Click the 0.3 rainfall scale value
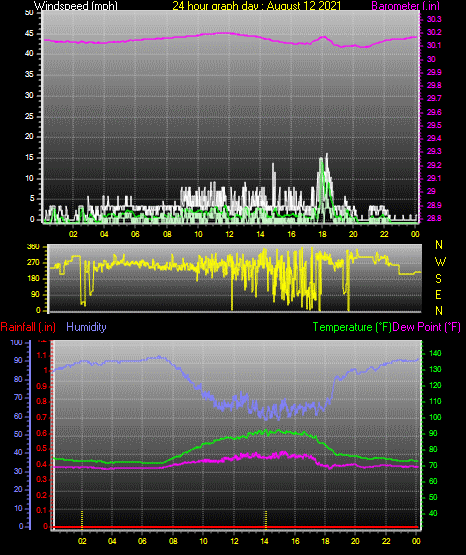This screenshot has width=466, height=555. [x=42, y=479]
